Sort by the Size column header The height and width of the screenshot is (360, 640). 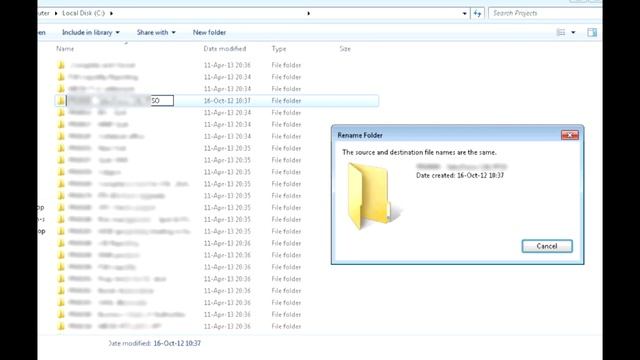tap(345, 49)
